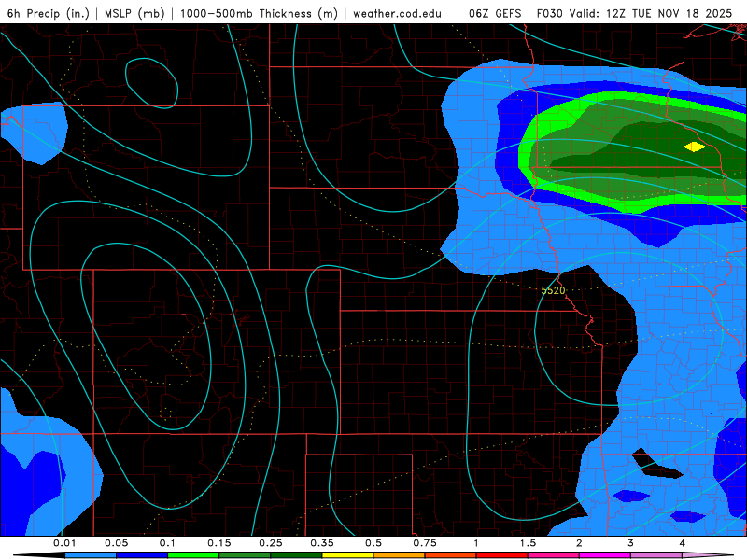This screenshot has height=560, width=747.
Task: Click the 'F030' forecast hour text
Action: point(550,13)
